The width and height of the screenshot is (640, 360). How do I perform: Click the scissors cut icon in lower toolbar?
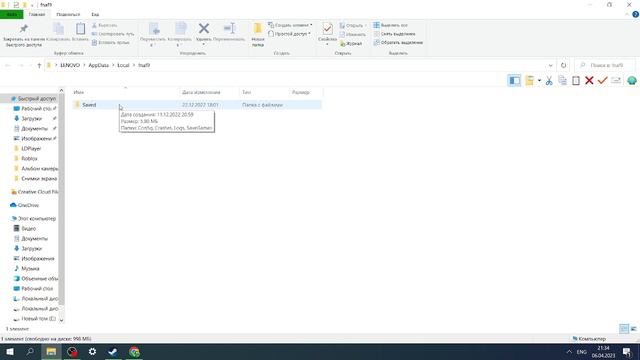pyautogui.click(x=549, y=81)
